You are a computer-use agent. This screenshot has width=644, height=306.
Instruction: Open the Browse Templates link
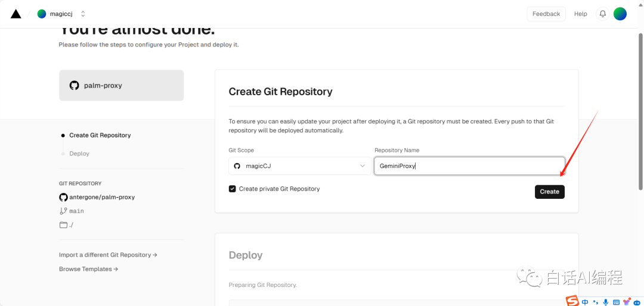tap(89, 269)
